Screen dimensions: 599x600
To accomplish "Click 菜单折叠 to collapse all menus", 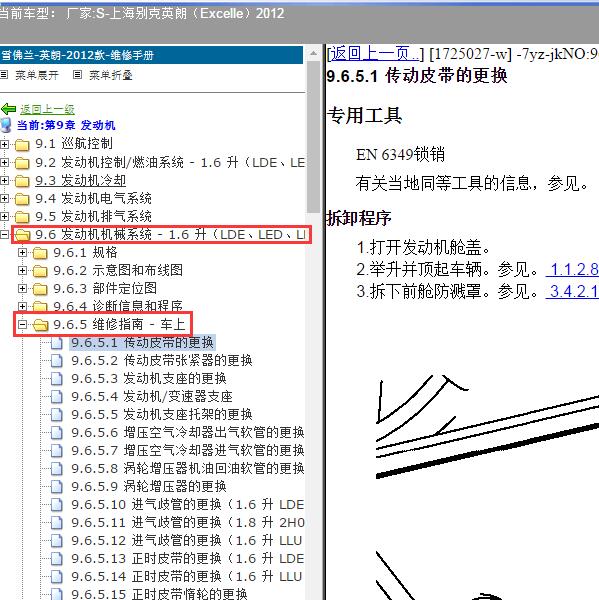I will (111, 75).
